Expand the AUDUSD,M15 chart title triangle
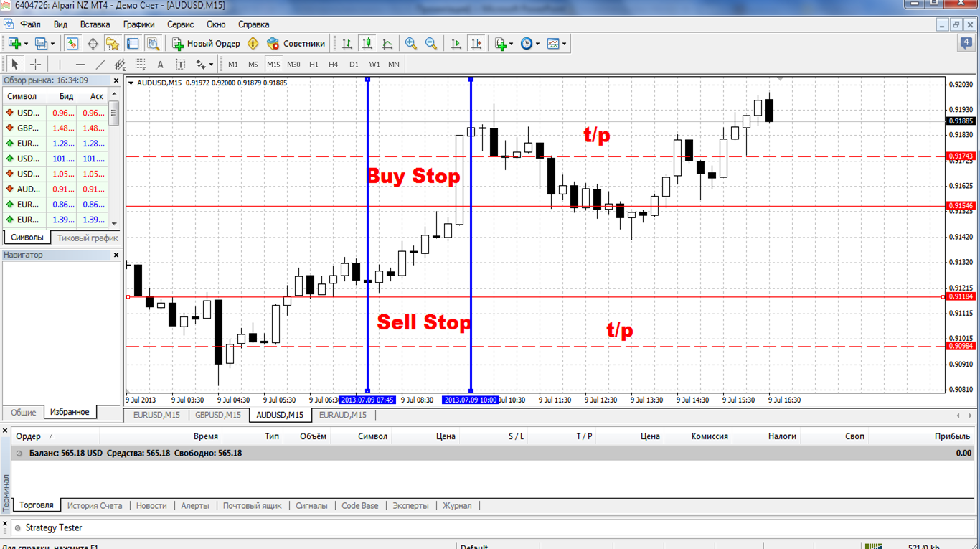The height and width of the screenshot is (549, 980). (x=131, y=83)
